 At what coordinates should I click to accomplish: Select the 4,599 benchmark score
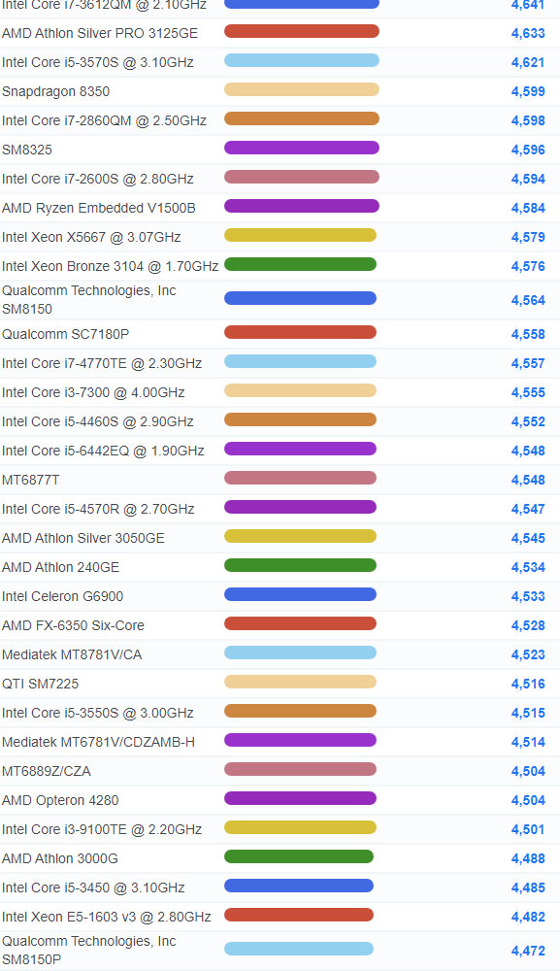[528, 91]
